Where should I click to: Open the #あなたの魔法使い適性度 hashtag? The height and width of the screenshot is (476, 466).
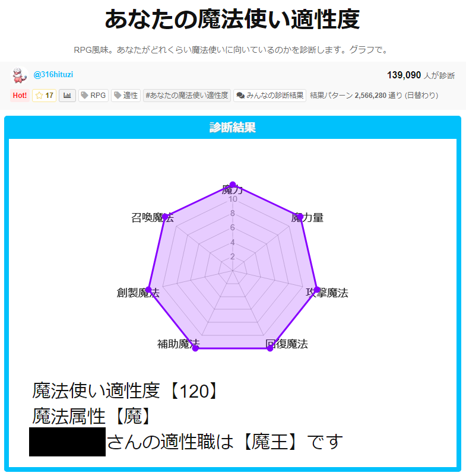click(186, 95)
